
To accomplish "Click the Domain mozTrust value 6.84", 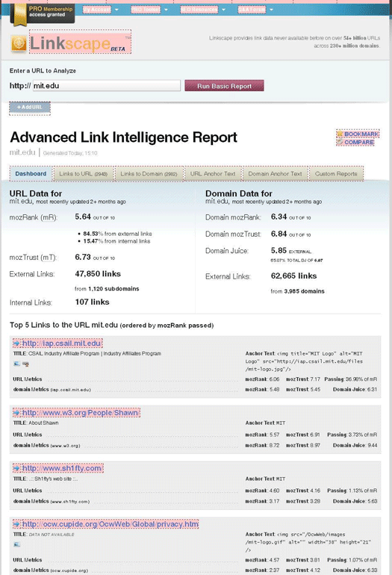I will pyautogui.click(x=279, y=234).
